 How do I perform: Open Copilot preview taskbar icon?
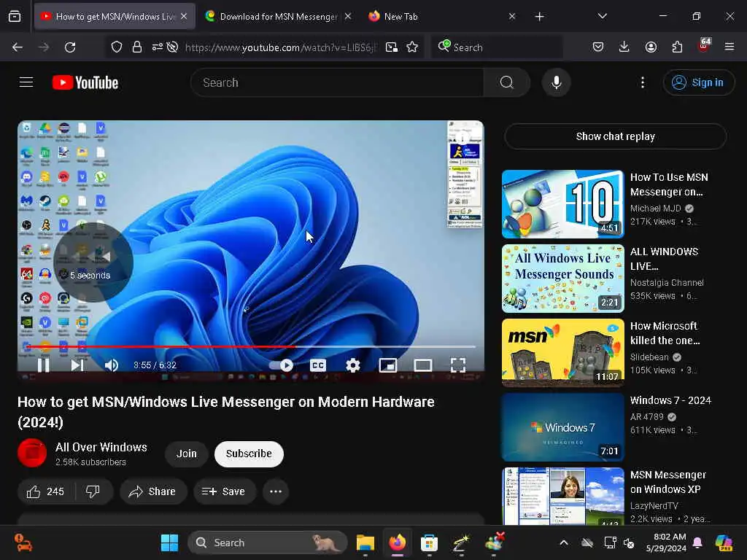point(724,542)
